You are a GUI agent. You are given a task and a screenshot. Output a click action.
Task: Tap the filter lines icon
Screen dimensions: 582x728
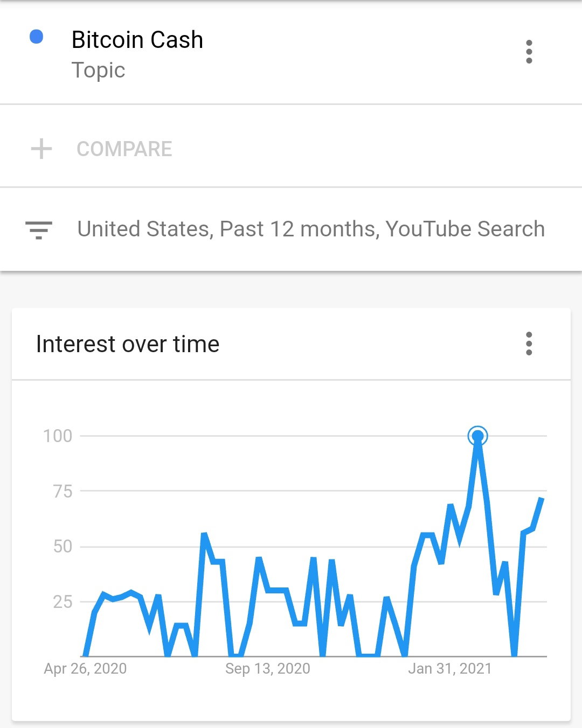pos(39,229)
